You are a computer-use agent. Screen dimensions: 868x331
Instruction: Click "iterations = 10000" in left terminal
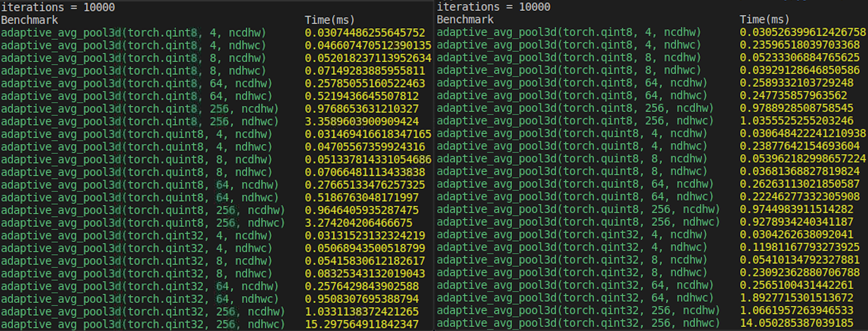[58, 7]
